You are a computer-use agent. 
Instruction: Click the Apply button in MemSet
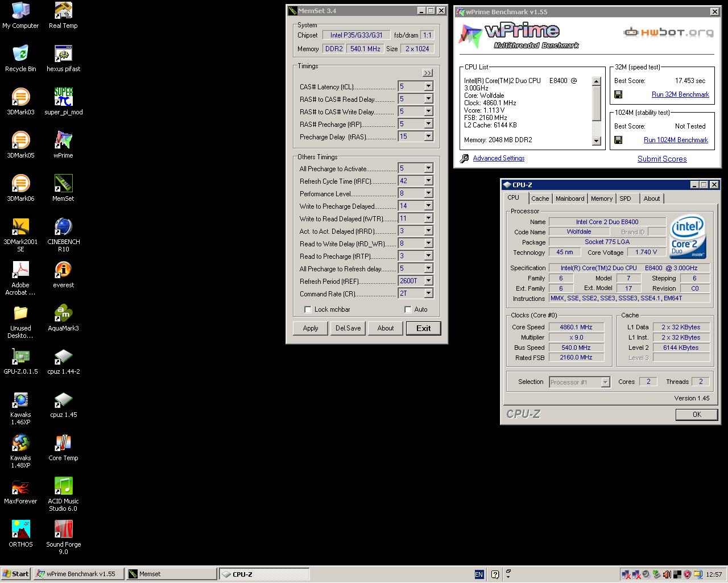(311, 328)
